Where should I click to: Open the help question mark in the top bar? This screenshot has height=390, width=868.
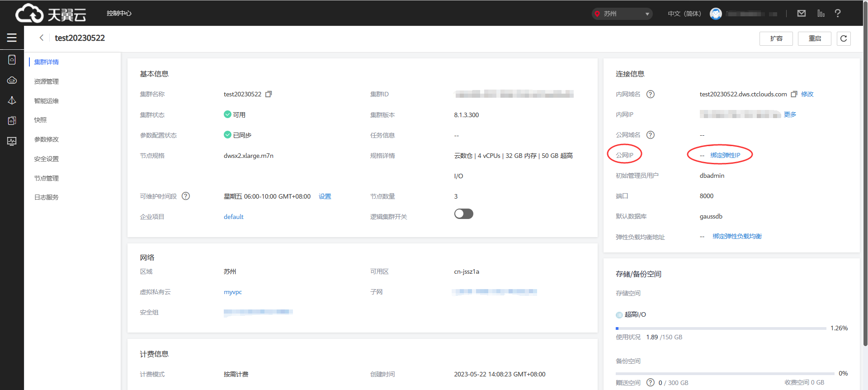point(838,14)
